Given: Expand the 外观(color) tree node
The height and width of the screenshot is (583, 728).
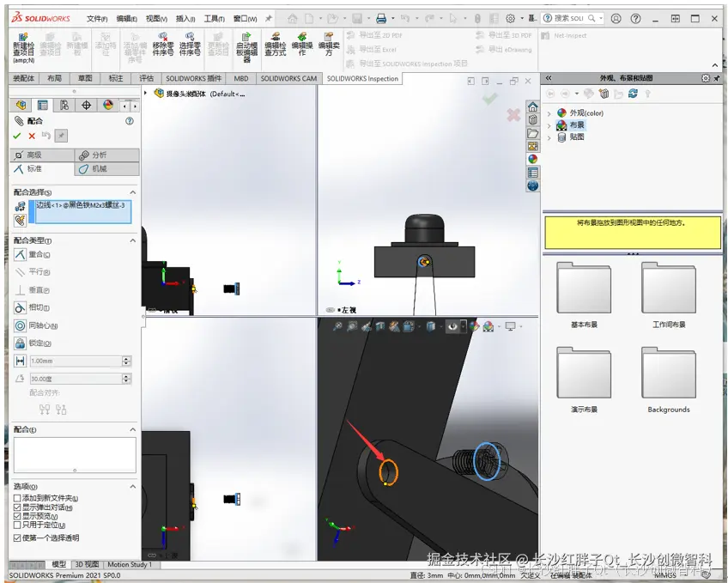Looking at the screenshot, I should 549,113.
